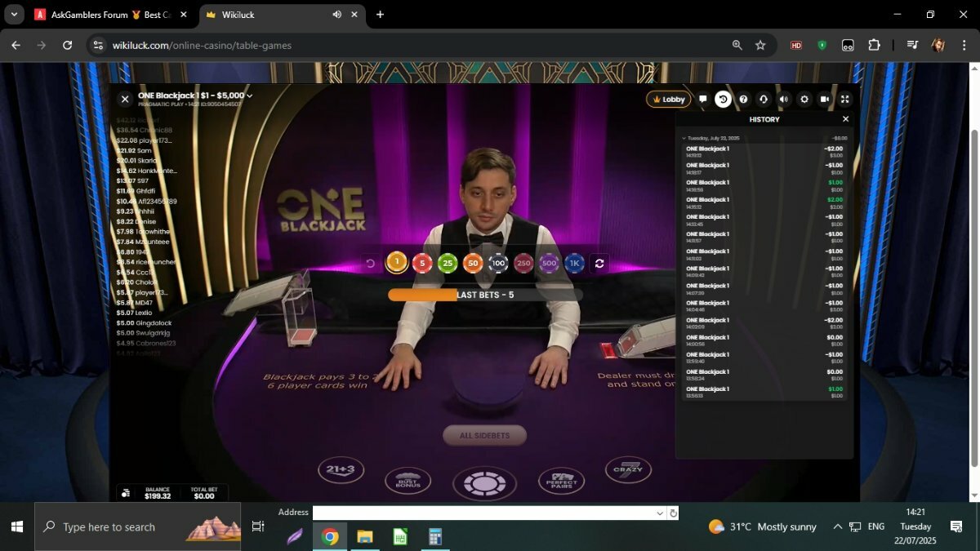Undo last bet with arrow icon
The height and width of the screenshot is (551, 980).
click(370, 263)
